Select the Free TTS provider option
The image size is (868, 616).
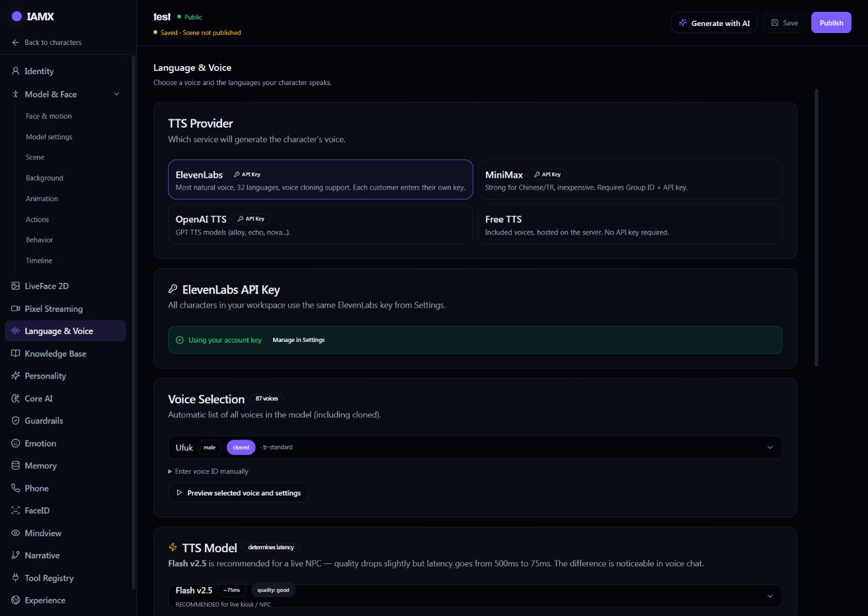[x=630, y=224]
